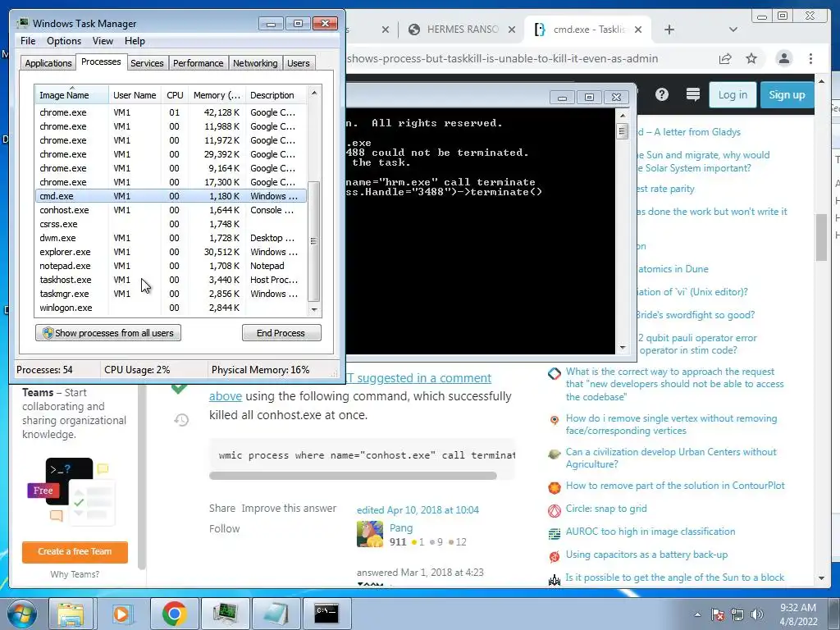This screenshot has height=630, width=840.
Task: Bookmark this page with star icon
Action: [x=751, y=58]
